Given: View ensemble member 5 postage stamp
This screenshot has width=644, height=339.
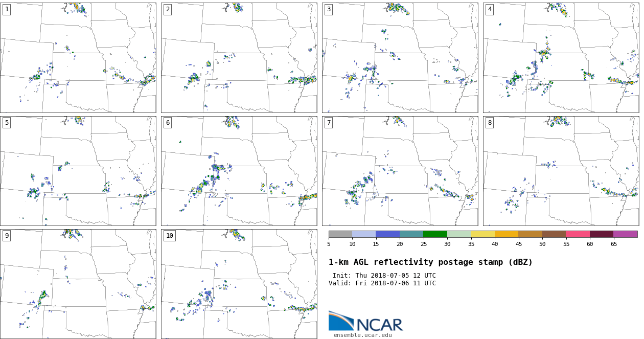Looking at the screenshot, I should coord(78,171).
